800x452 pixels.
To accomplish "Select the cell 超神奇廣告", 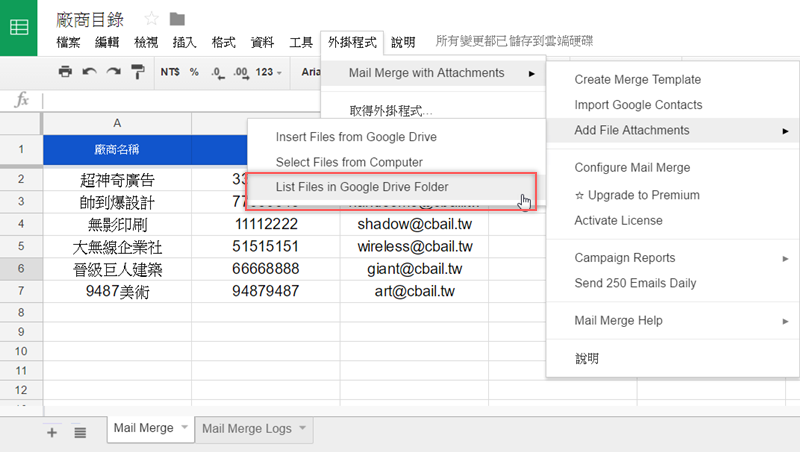I will click(x=117, y=180).
